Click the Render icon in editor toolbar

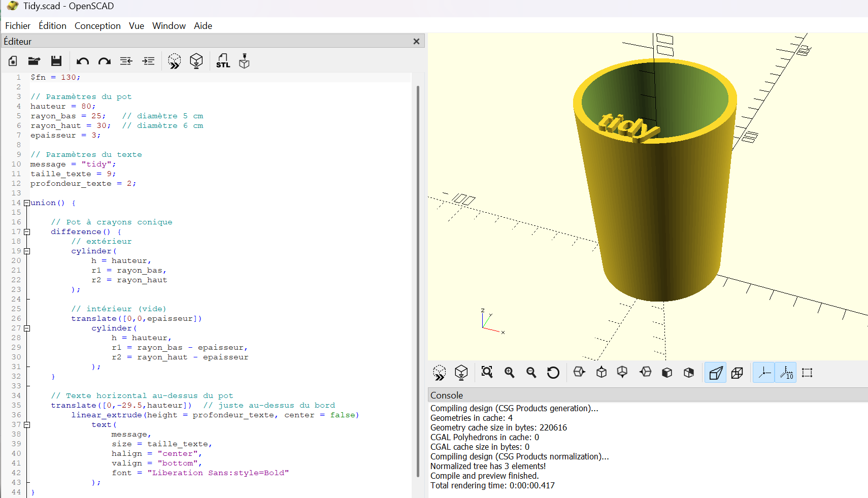tap(196, 61)
